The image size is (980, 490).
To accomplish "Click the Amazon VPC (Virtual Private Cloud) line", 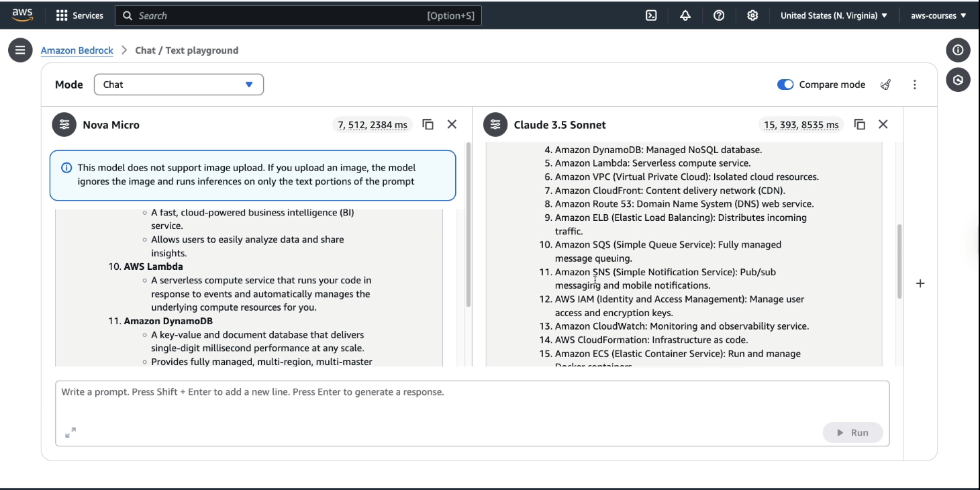I will click(687, 177).
